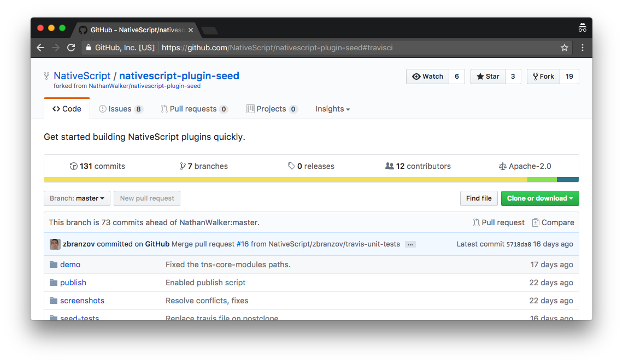This screenshot has height=364, width=623.
Task: Click the contributors icon showing 12 contributors
Action: click(389, 166)
